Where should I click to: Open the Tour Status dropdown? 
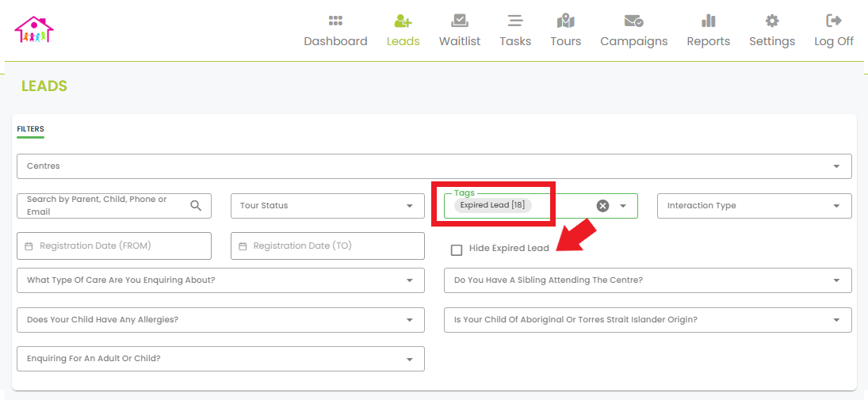[327, 206]
